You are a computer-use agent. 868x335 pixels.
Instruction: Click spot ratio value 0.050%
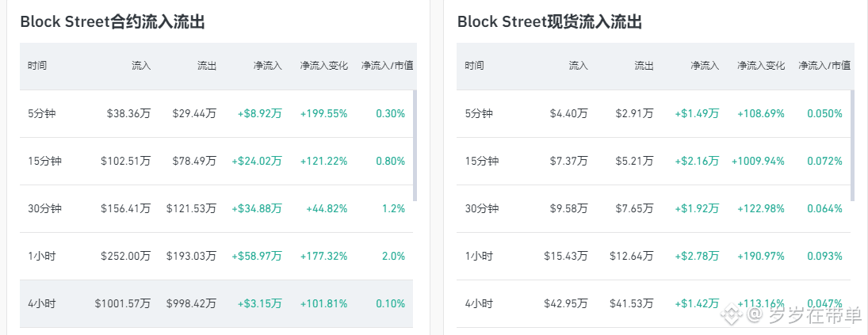click(x=825, y=114)
